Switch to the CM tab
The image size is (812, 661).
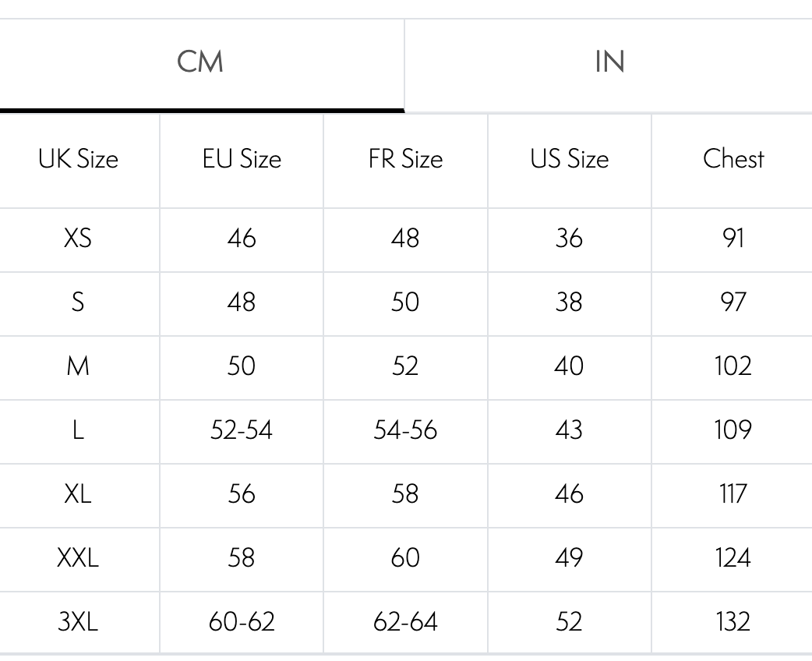tap(200, 62)
